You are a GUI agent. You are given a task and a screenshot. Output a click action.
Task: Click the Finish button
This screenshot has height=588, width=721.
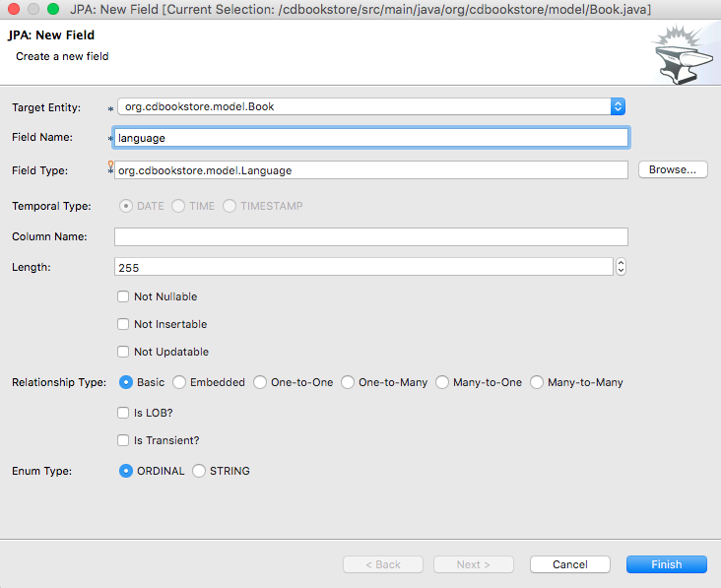[x=666, y=564]
